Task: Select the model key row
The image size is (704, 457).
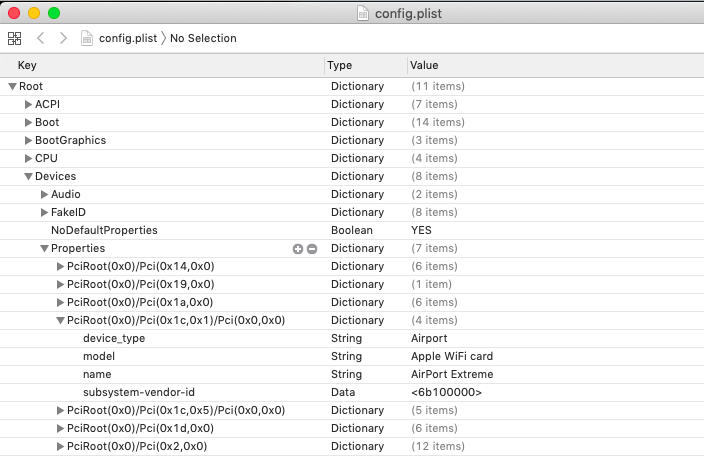Action: (99, 356)
